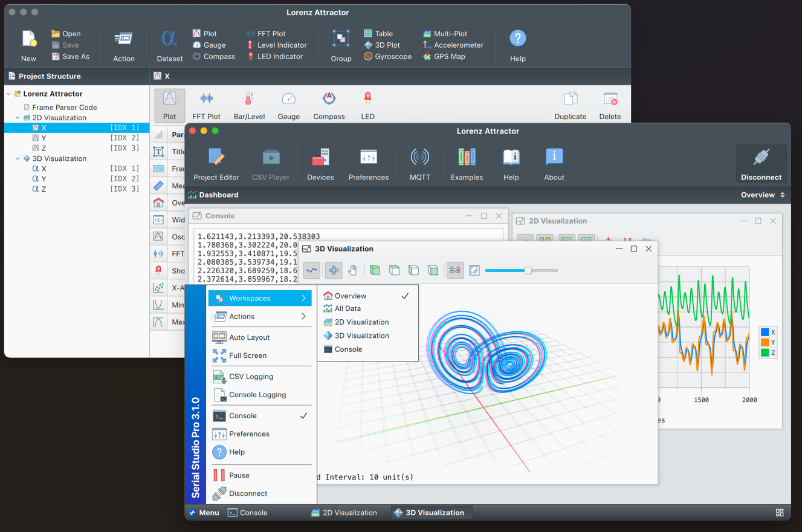Toggle line interpolation in 3D toolbar

click(x=312, y=270)
